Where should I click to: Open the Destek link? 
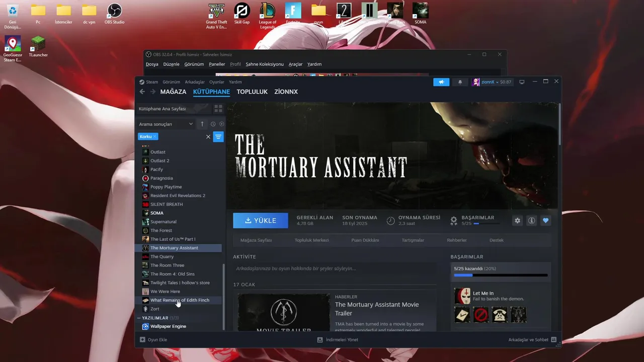497,240
